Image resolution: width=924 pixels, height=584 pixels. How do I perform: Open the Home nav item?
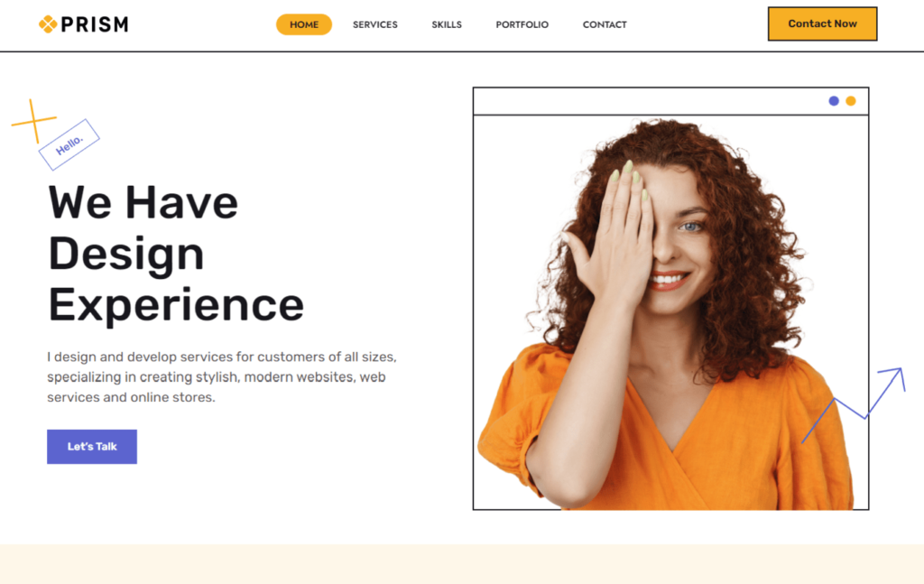[x=304, y=24]
